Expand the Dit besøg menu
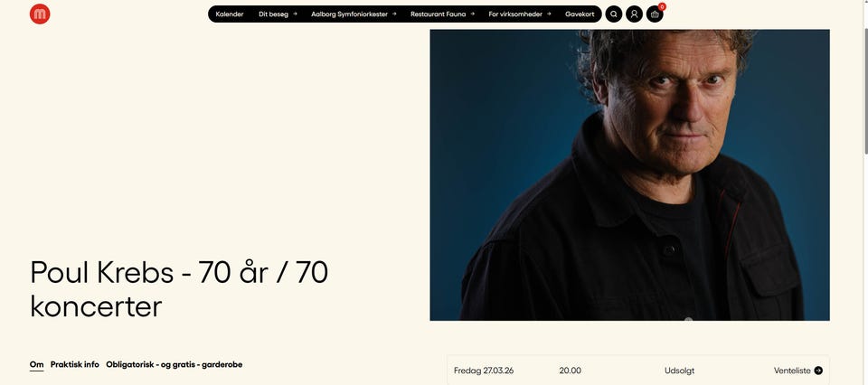This screenshot has width=868, height=385. tap(278, 14)
